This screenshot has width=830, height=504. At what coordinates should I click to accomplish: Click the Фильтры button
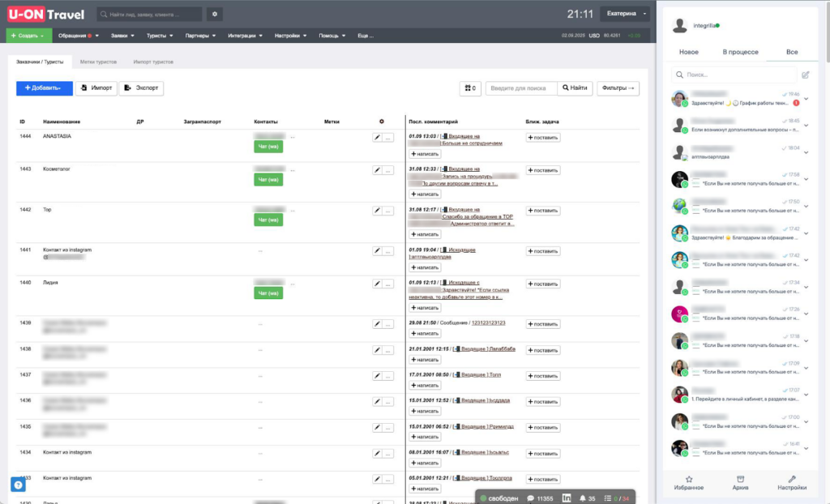point(618,88)
